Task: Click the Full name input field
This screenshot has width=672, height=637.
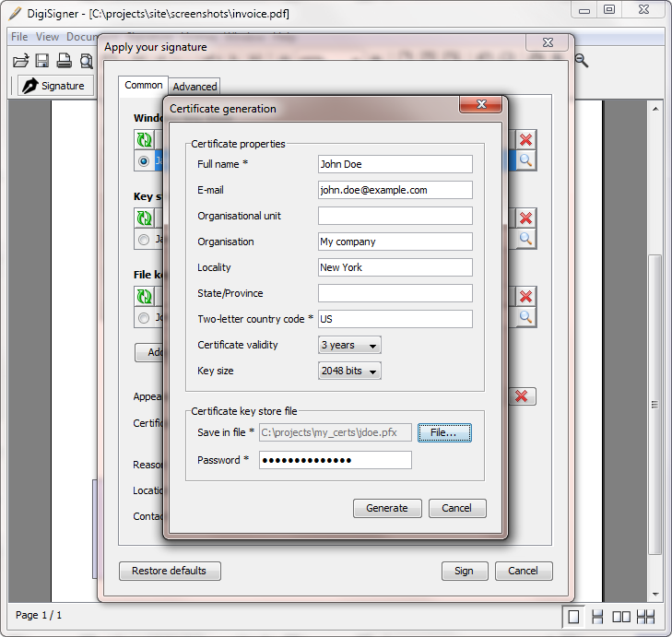Action: tap(395, 164)
